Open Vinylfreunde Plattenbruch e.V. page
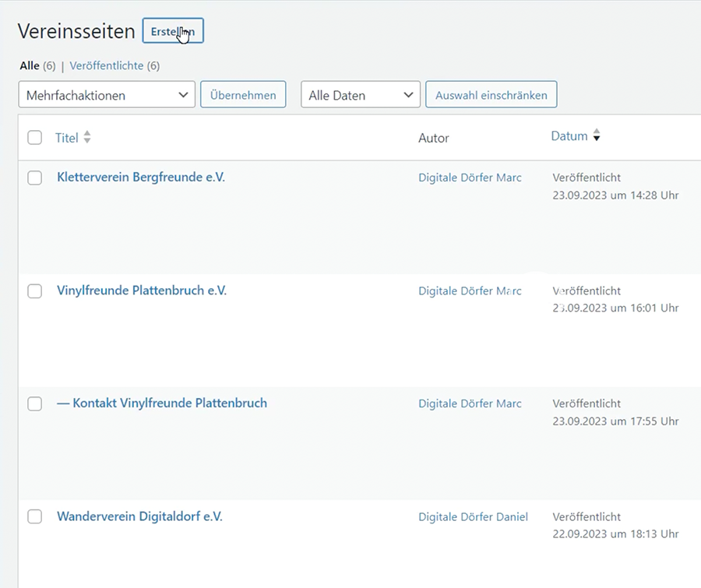701x588 pixels. [142, 290]
